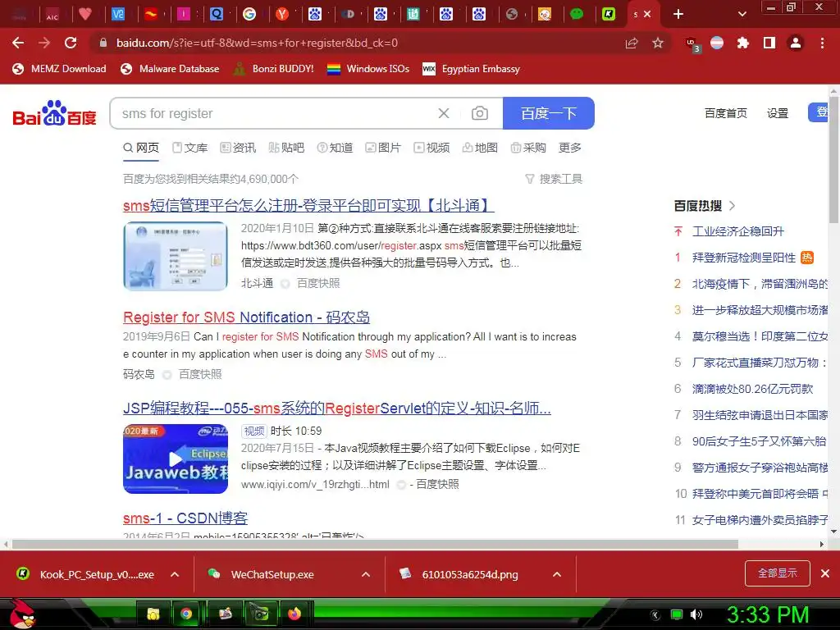Image resolution: width=840 pixels, height=630 pixels.
Task: Open file explorer folder in taskbar
Action: tap(153, 614)
